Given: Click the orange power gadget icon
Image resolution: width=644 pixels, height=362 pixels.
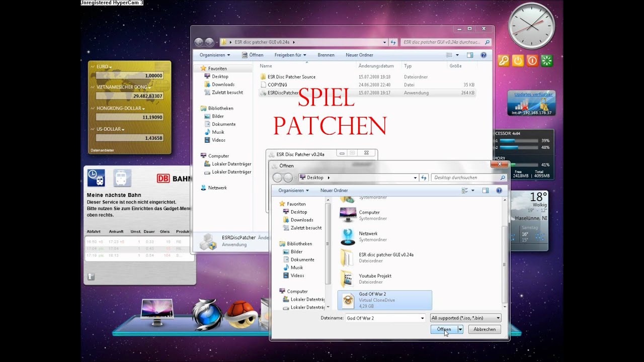Looking at the screenshot, I should (518, 61).
